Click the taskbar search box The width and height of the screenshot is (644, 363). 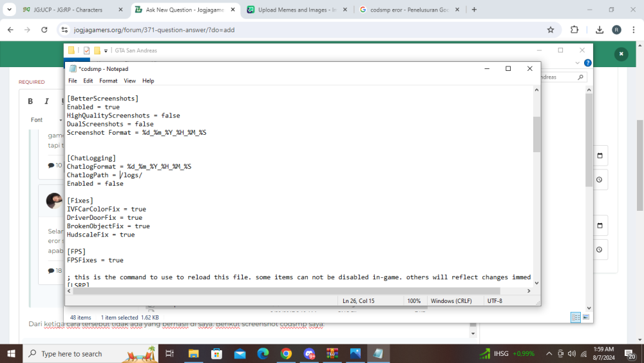[x=90, y=353]
